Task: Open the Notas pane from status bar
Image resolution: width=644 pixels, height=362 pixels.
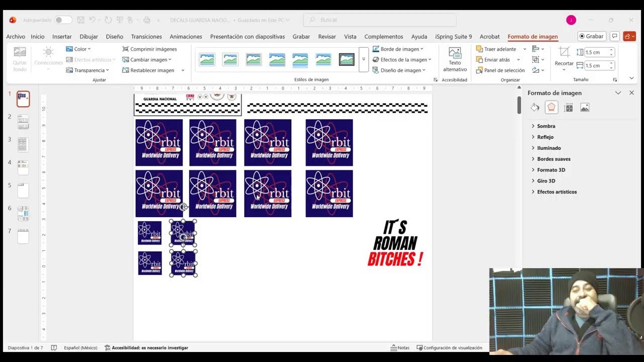Action: (400, 347)
